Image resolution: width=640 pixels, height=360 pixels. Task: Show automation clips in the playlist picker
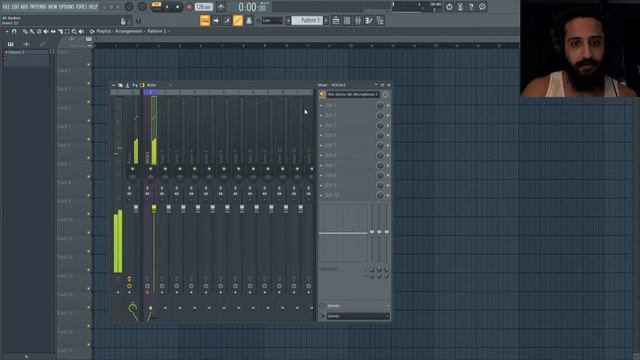(42, 44)
